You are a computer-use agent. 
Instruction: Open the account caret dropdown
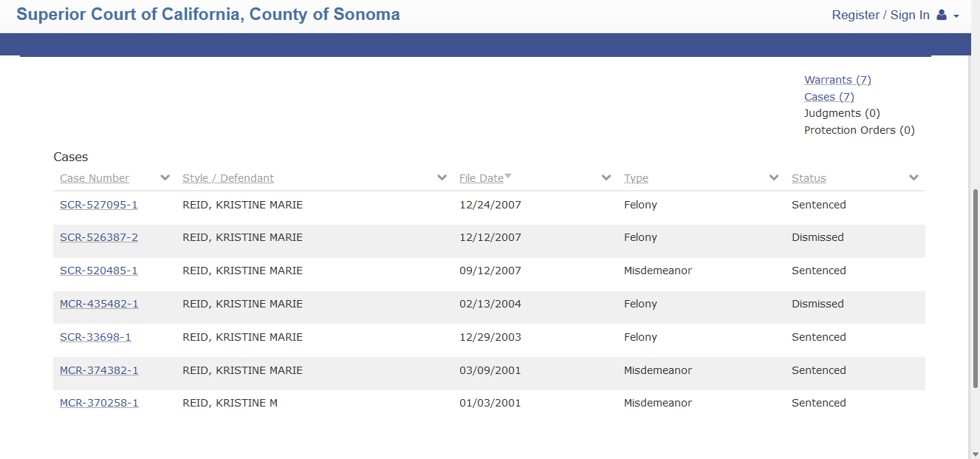pyautogui.click(x=956, y=16)
